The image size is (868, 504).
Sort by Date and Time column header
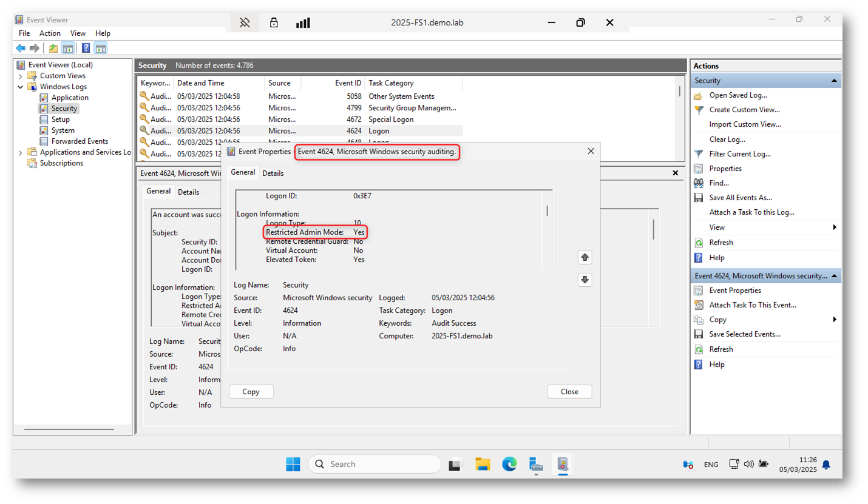click(x=219, y=83)
